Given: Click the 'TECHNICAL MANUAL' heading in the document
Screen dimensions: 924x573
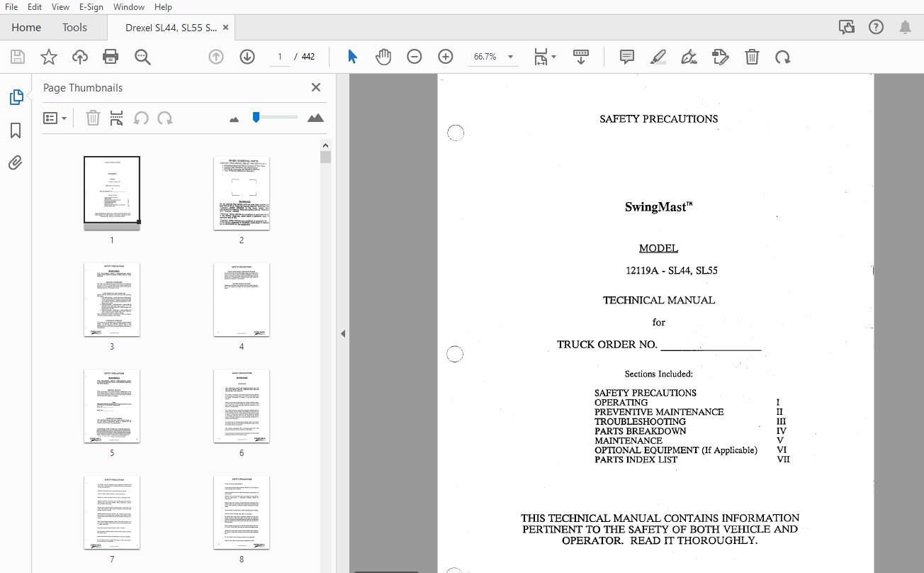Looking at the screenshot, I should click(659, 300).
